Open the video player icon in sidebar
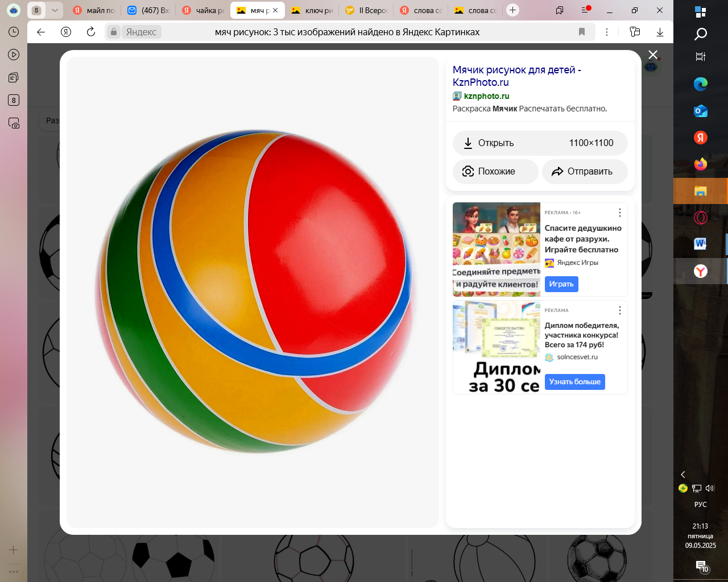 (x=14, y=55)
